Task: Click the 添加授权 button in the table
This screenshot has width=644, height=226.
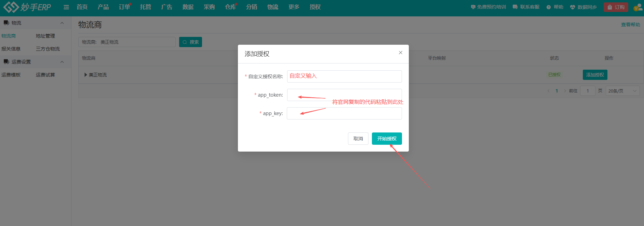Action: 595,75
